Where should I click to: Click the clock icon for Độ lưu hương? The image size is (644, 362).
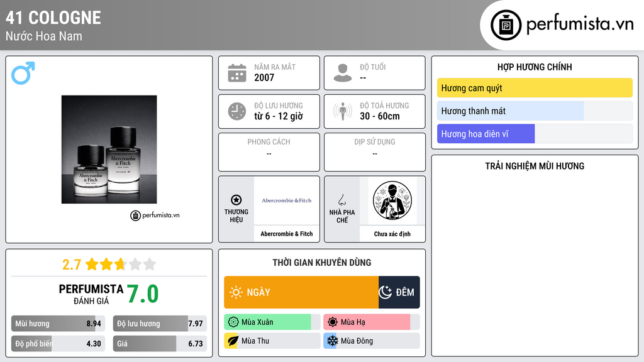tap(237, 111)
